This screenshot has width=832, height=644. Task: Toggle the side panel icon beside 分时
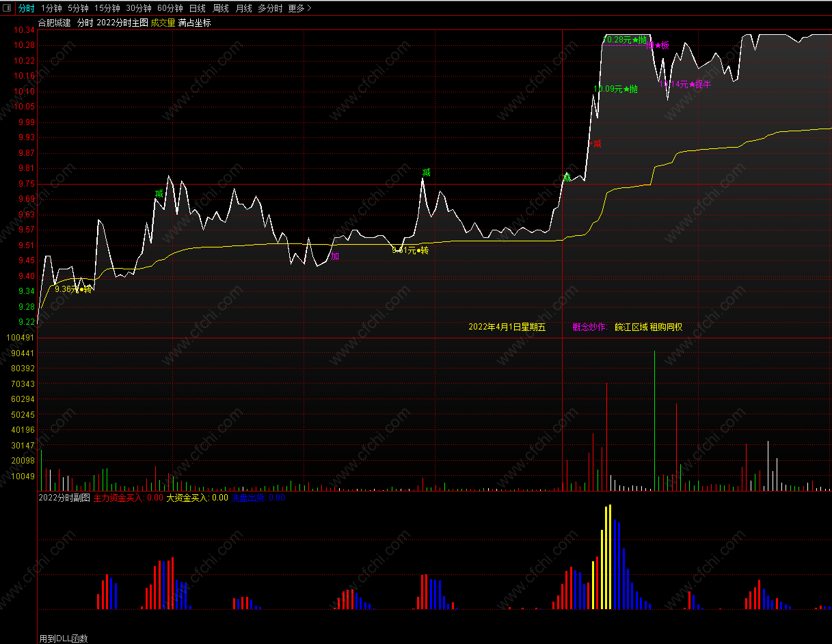(x=8, y=8)
